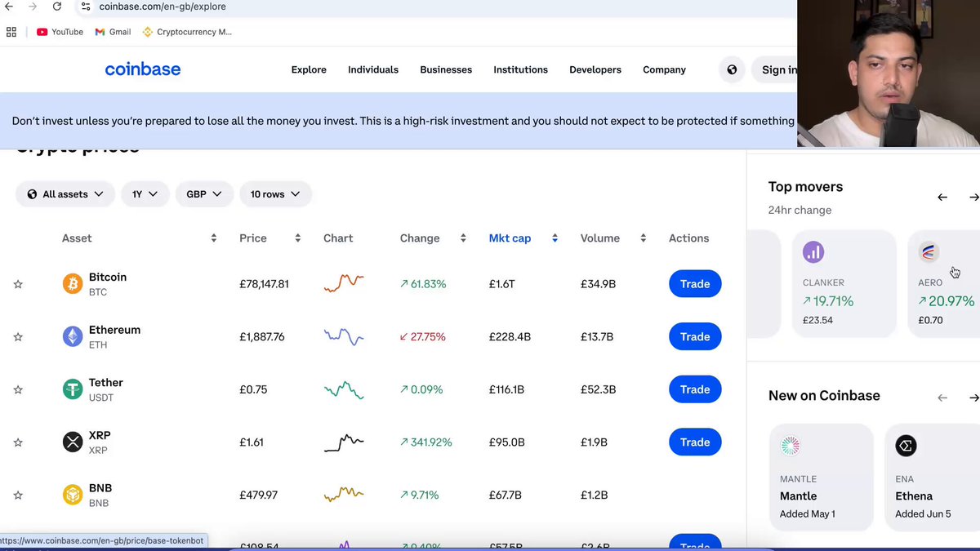Open the YouTube bookmark
The width and height of the screenshot is (980, 551).
(60, 32)
